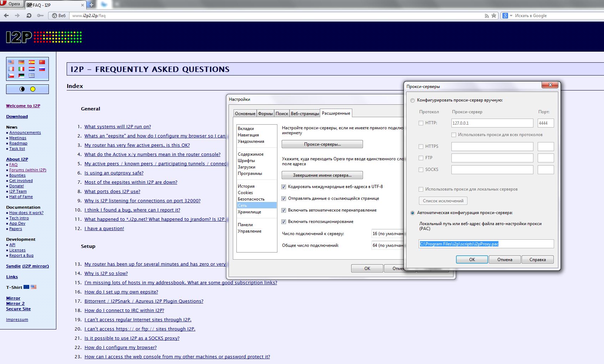Select Безопасность in the settings list
Viewport: 604px width, 364px height.
pos(251,199)
